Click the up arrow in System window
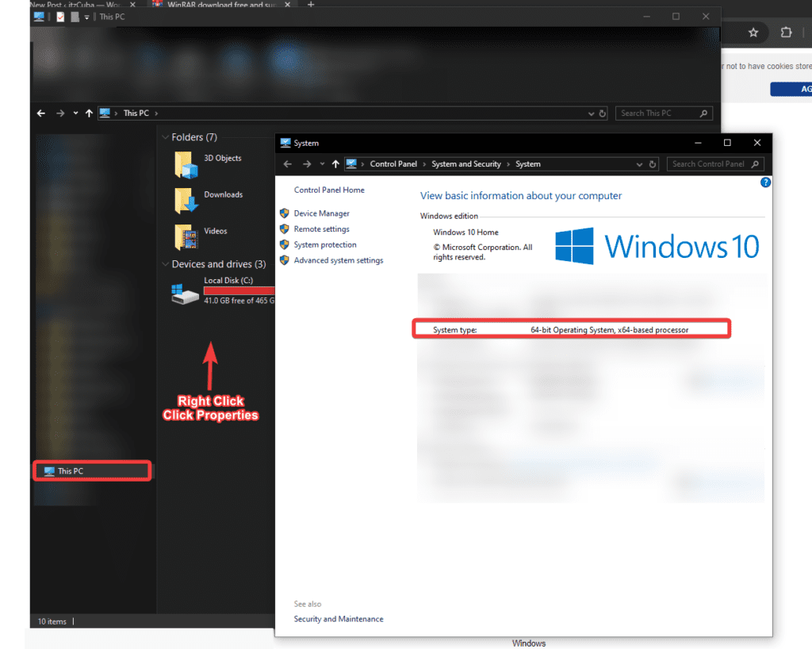Image resolution: width=812 pixels, height=649 pixels. click(x=336, y=164)
